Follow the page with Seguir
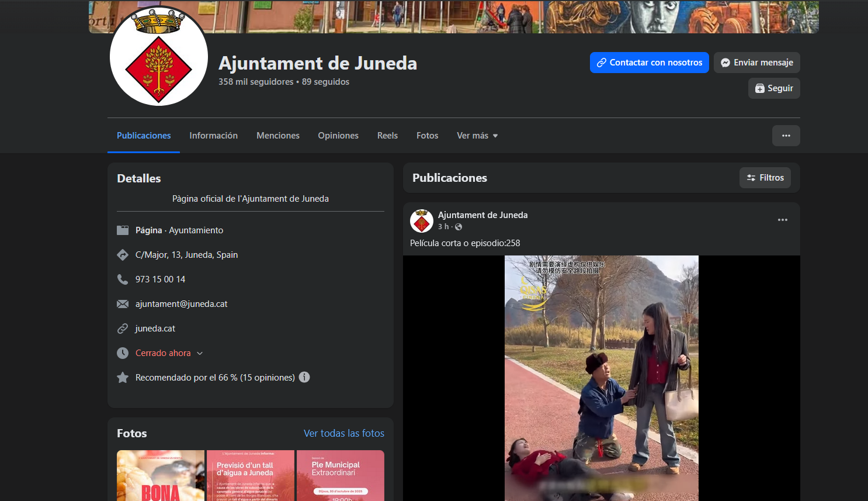Viewport: 868px width, 501px height. 774,88
